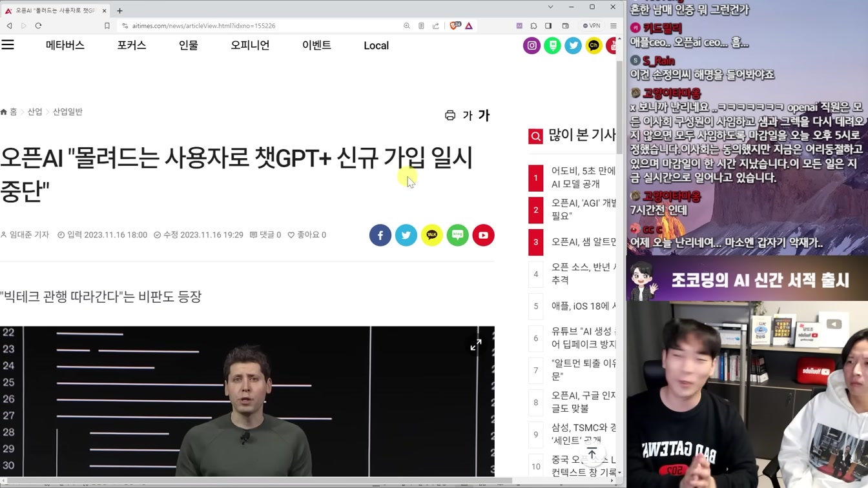868x488 pixels.
Task: Open the 인물 menu
Action: coord(189,45)
